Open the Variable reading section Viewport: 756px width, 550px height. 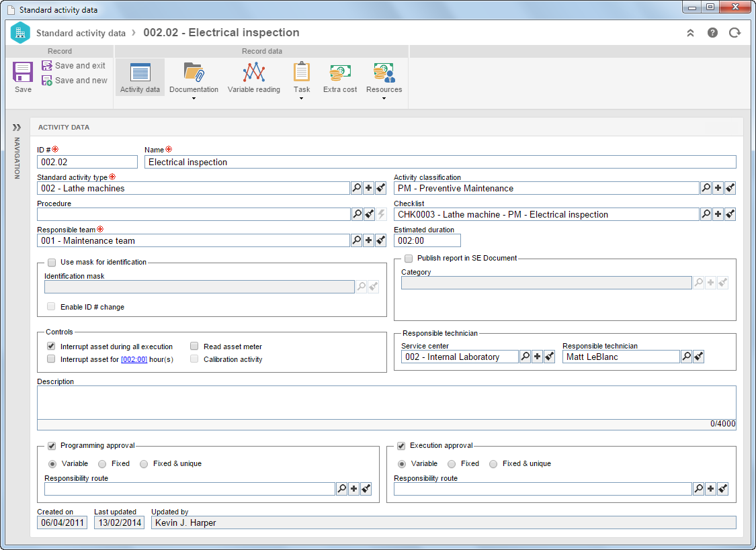coord(253,77)
